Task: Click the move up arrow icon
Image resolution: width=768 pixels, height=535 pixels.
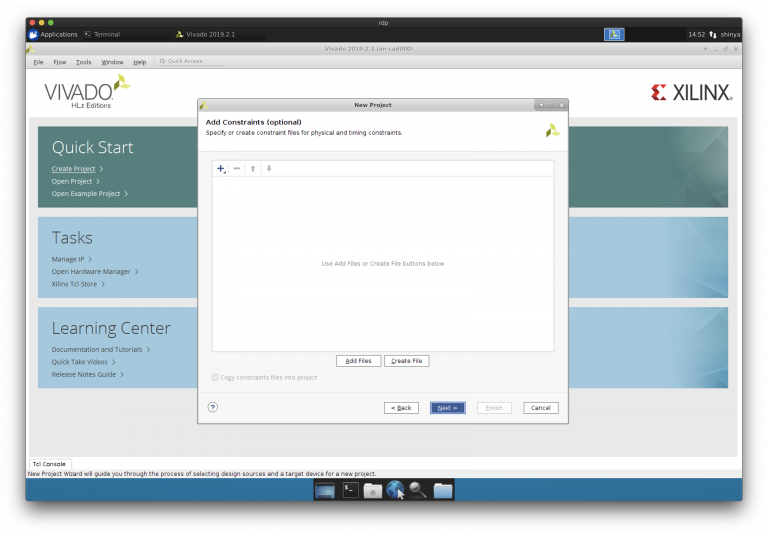Action: 253,169
